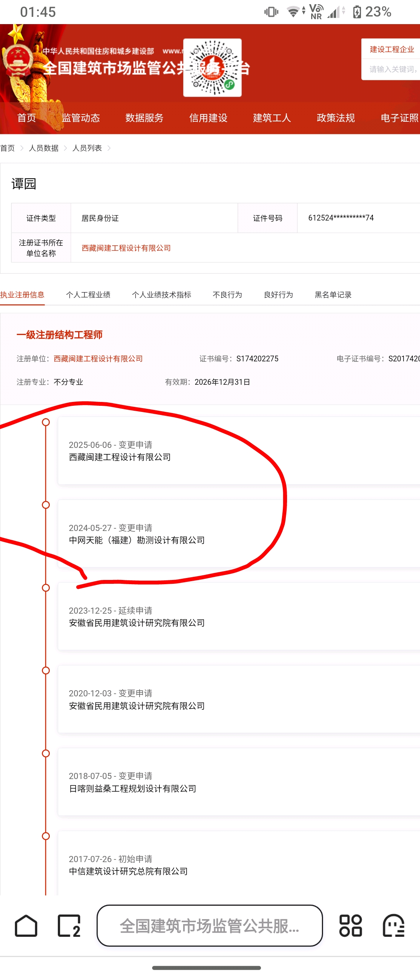Screen dimensions: 420x980
Task: Select the 居民身份证 cell
Action: coord(154,218)
